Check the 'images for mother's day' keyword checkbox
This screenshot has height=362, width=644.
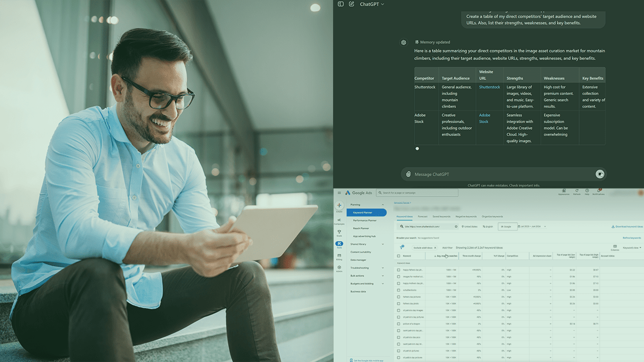[398, 277]
